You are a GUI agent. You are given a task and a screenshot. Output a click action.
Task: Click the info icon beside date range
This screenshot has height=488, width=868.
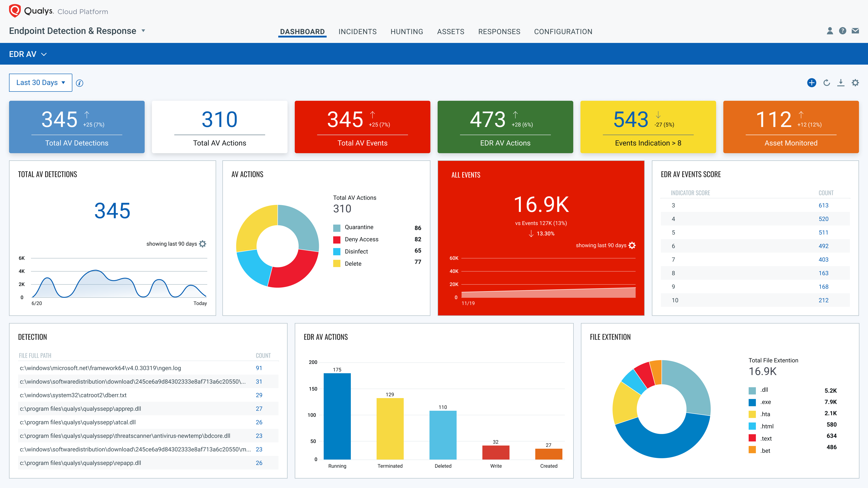[80, 83]
